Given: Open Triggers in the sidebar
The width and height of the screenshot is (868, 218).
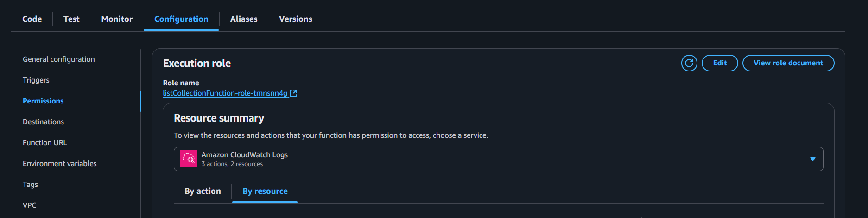Looking at the screenshot, I should click(x=36, y=80).
